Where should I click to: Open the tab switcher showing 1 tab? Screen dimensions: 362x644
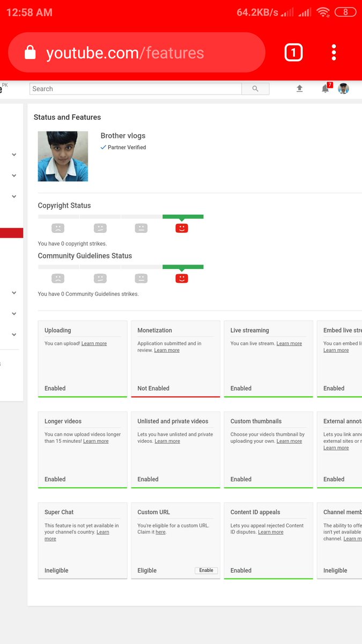coord(293,53)
